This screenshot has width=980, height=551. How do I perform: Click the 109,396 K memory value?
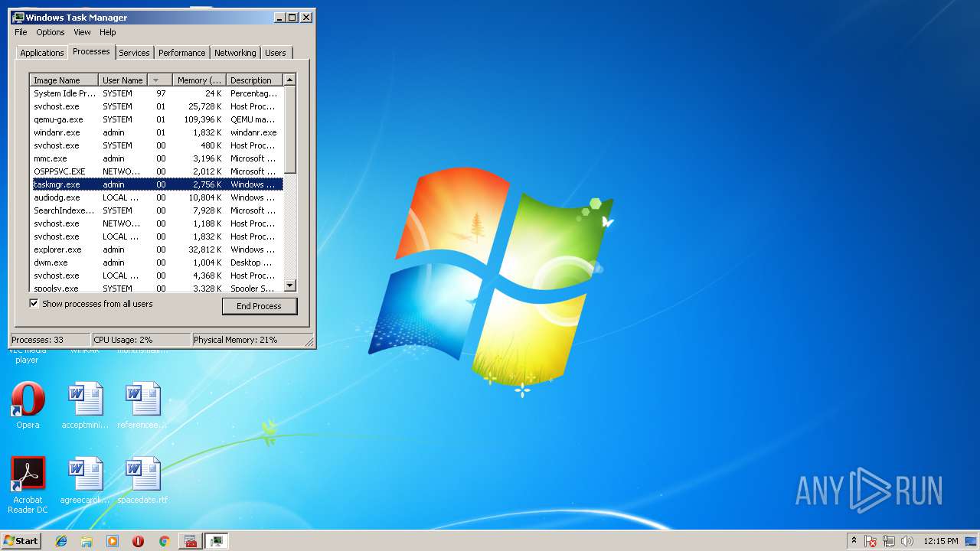click(203, 119)
